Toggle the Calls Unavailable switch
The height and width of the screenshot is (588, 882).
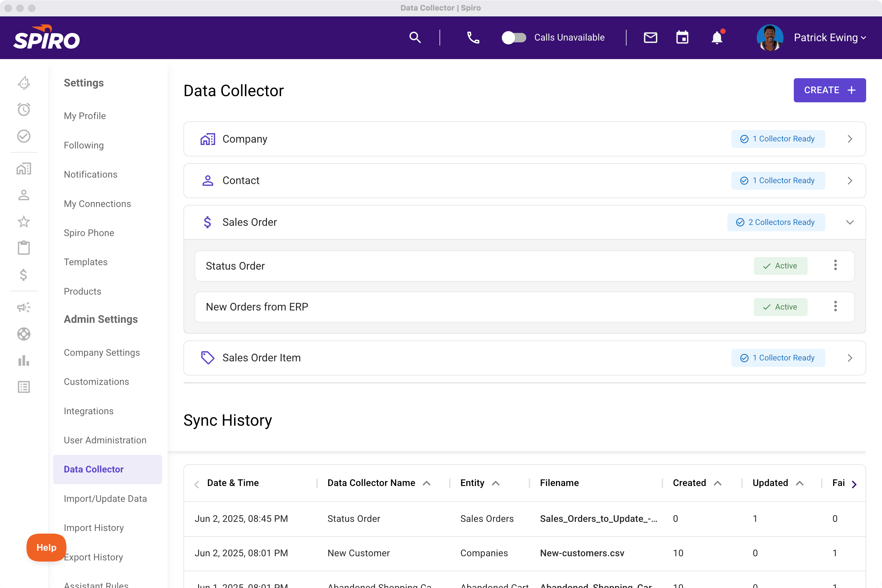(514, 38)
